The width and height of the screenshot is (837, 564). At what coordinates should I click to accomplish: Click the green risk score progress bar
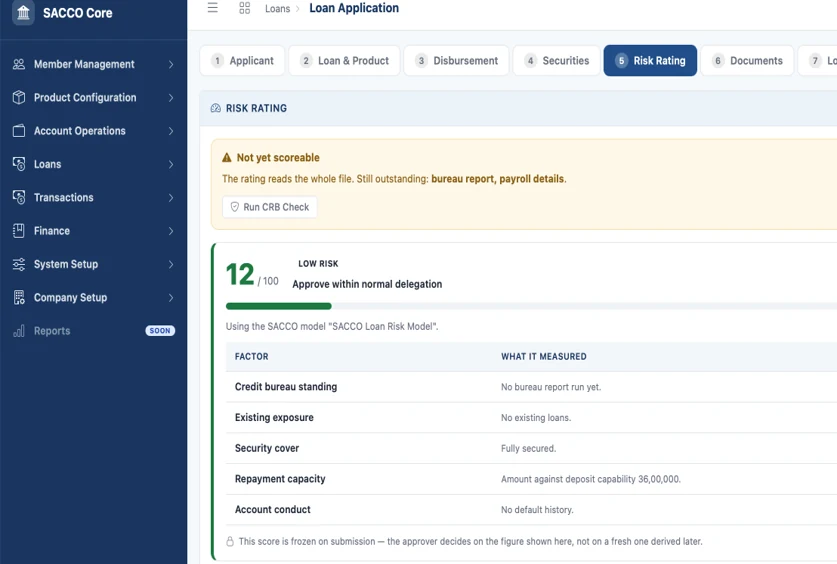point(279,306)
